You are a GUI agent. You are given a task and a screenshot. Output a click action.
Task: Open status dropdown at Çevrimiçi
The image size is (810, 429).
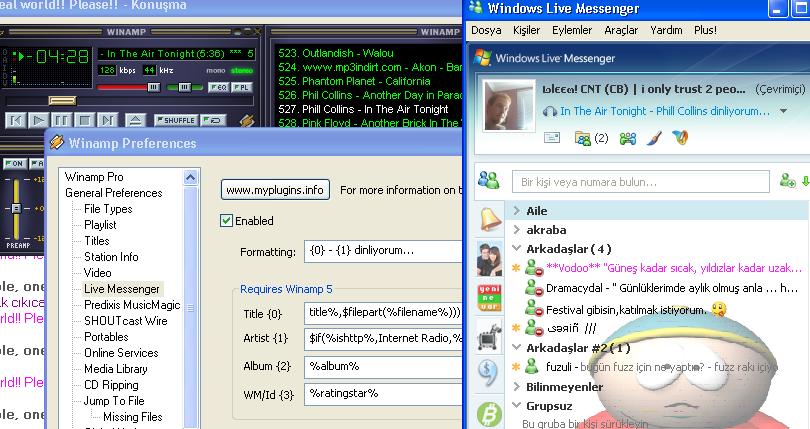tap(780, 89)
